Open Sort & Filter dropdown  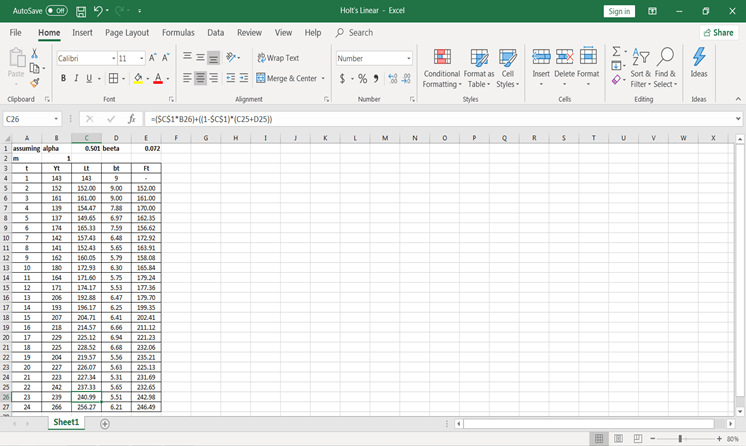click(640, 68)
